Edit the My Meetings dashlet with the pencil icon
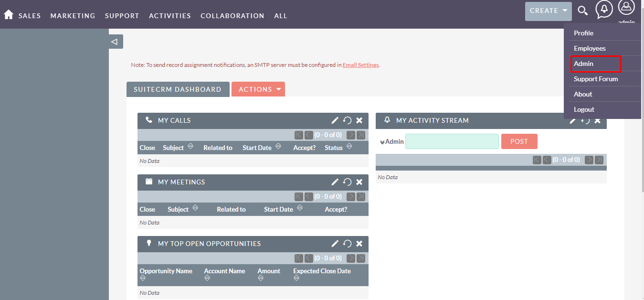Image resolution: width=644 pixels, height=300 pixels. (x=335, y=182)
